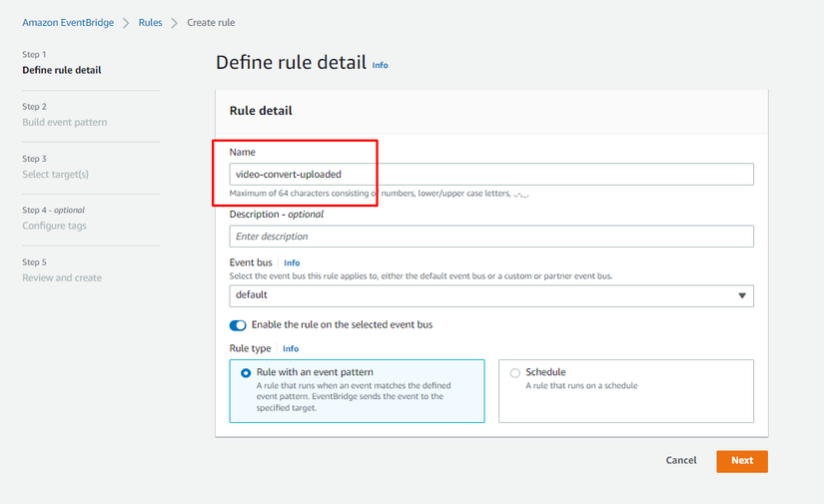Viewport: 824px width, 504px height.
Task: Open the Info link next to Event bus
Action: tap(292, 263)
